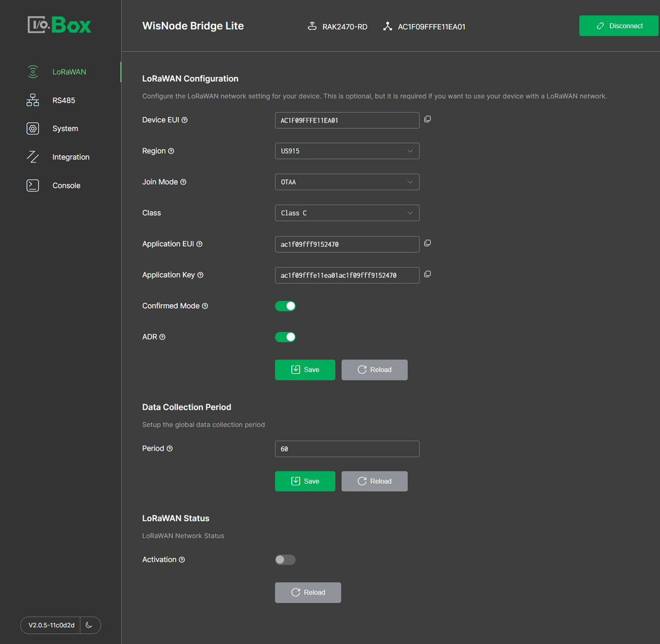Show help for Period
The width and height of the screenshot is (660, 644).
pos(169,449)
